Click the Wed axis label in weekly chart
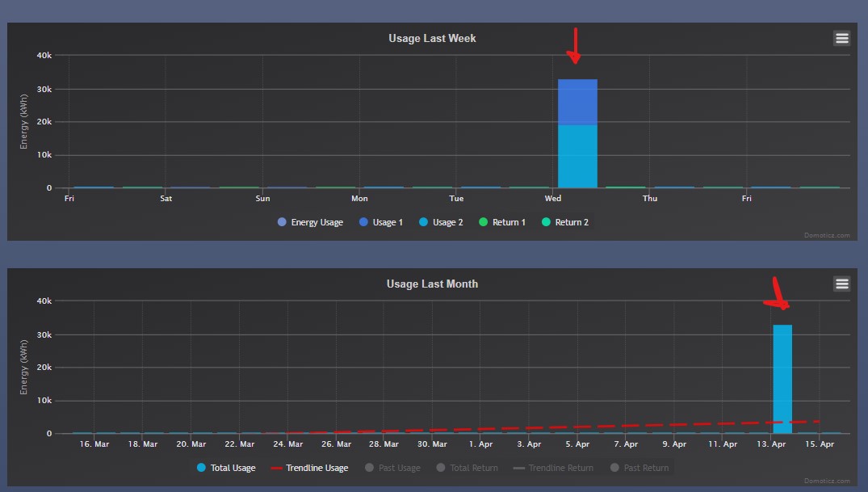868x492 pixels. (x=552, y=199)
